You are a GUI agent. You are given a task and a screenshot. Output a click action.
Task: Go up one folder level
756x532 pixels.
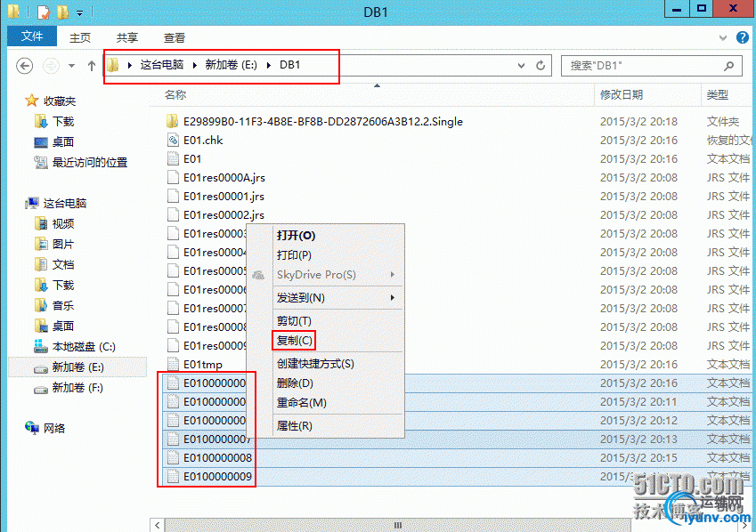coord(92,66)
